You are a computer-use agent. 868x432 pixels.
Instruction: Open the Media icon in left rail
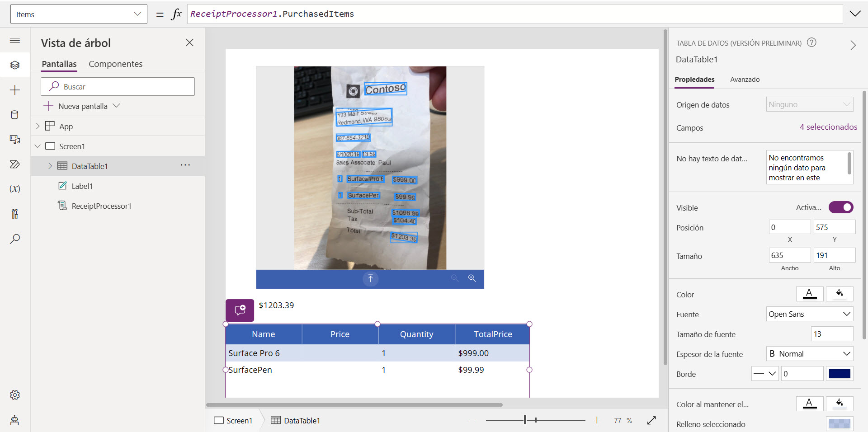(x=15, y=140)
